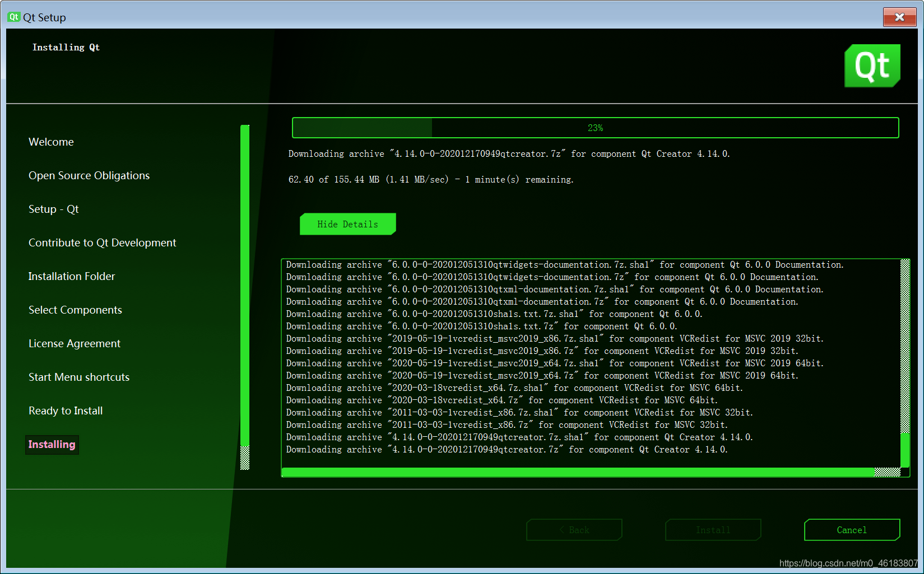
Task: Click the Qt Setup title bar icon
Action: (x=13, y=17)
